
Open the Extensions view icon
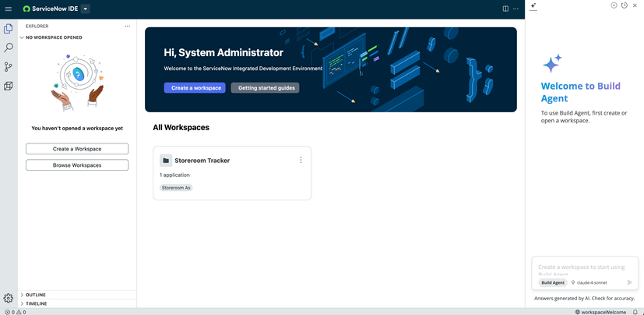pos(9,87)
